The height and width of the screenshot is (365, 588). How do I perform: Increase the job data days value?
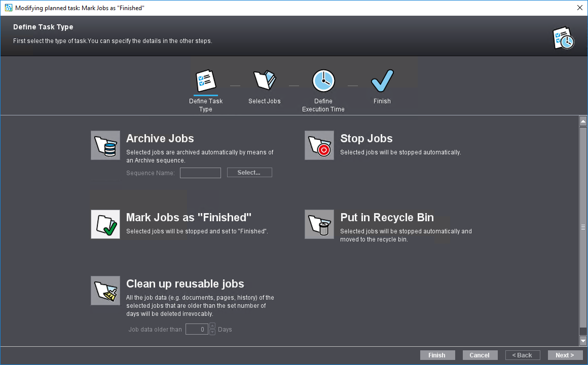coord(212,326)
